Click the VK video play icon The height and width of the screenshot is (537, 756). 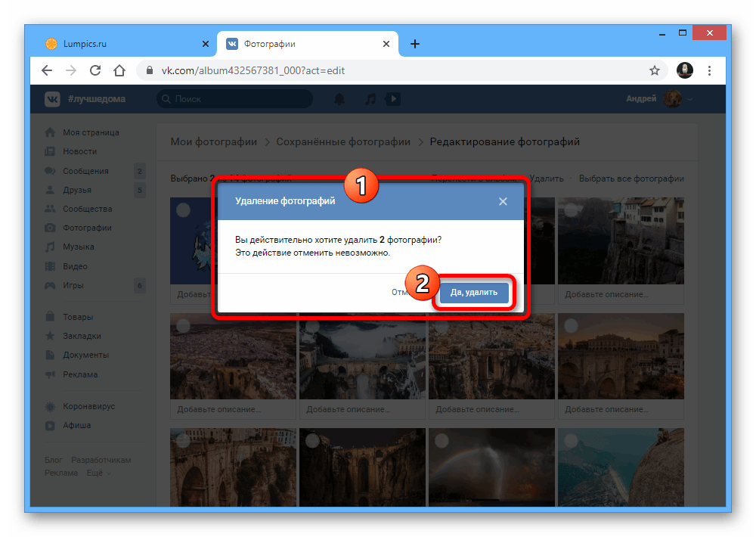[393, 99]
